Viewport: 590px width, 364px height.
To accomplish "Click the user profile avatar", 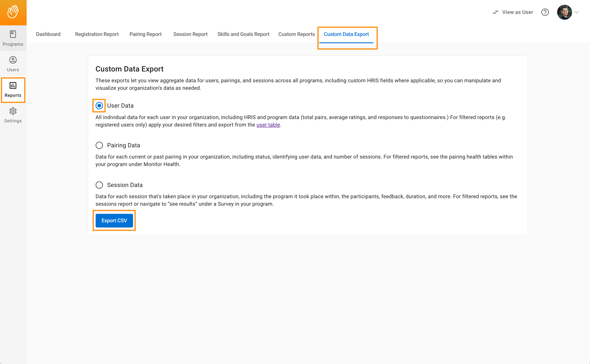I will coord(564,12).
